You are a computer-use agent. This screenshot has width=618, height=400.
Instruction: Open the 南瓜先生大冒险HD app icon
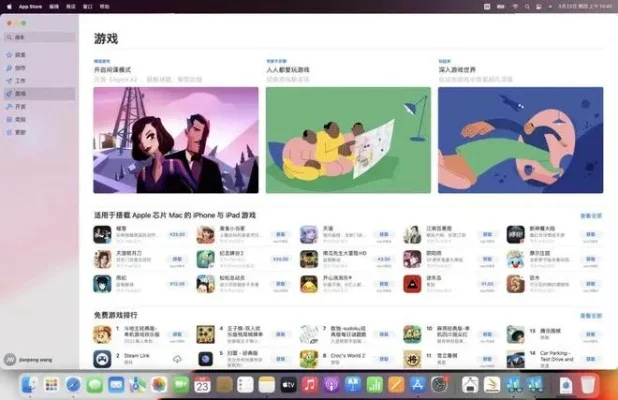(x=309, y=259)
